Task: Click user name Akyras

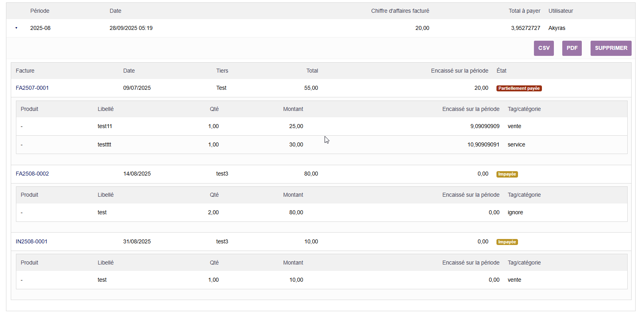Action: tap(557, 28)
